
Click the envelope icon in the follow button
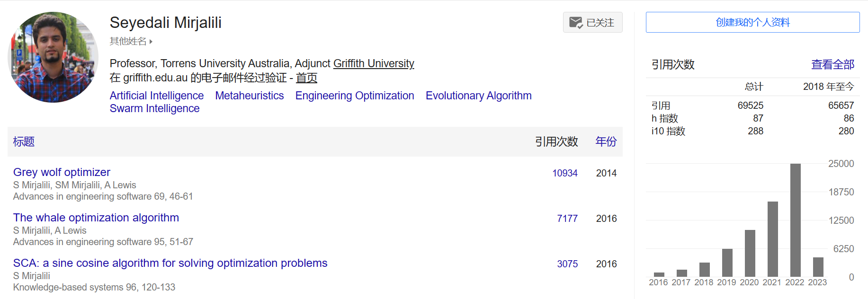575,23
